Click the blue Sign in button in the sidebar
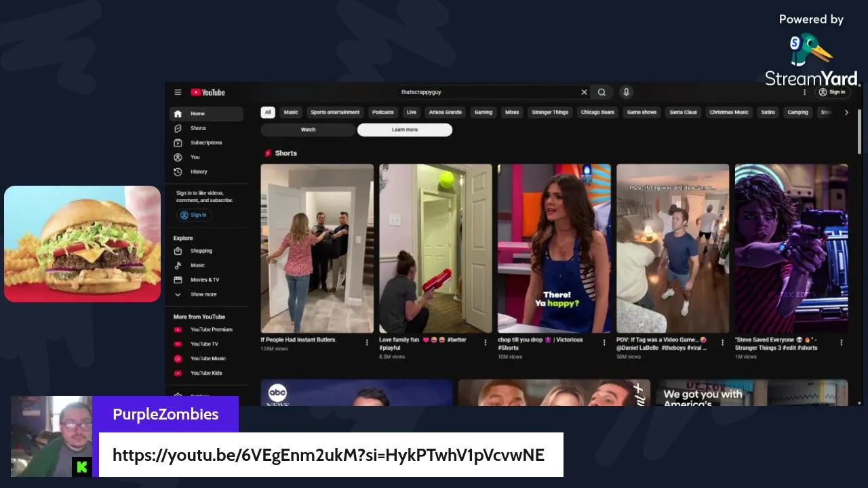Viewport: 868px width, 488px height. [x=195, y=215]
